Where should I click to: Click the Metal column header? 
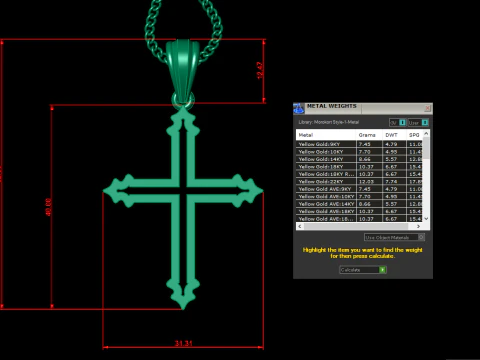click(x=326, y=135)
